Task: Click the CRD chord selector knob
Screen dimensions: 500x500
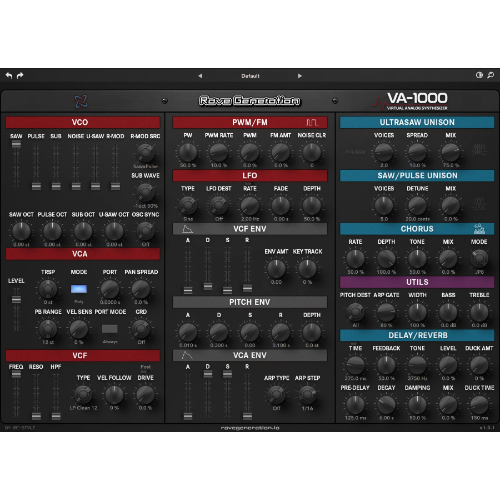Action: click(141, 329)
